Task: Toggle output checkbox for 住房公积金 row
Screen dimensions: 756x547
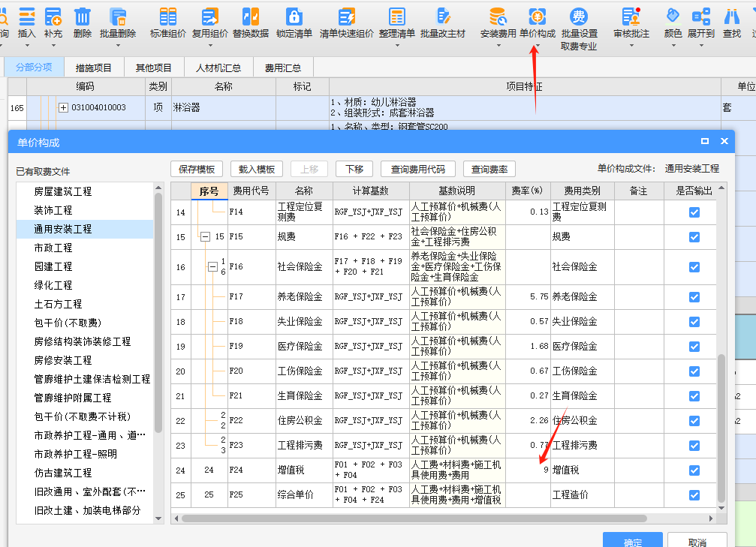Action: [x=694, y=421]
